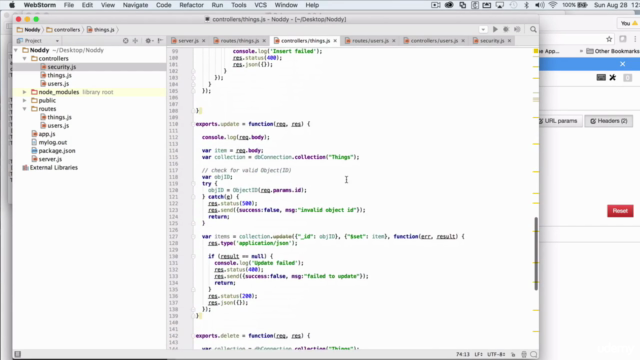Start debugging with the bug icon
The height and width of the screenshot is (360, 640).
(x=506, y=29)
